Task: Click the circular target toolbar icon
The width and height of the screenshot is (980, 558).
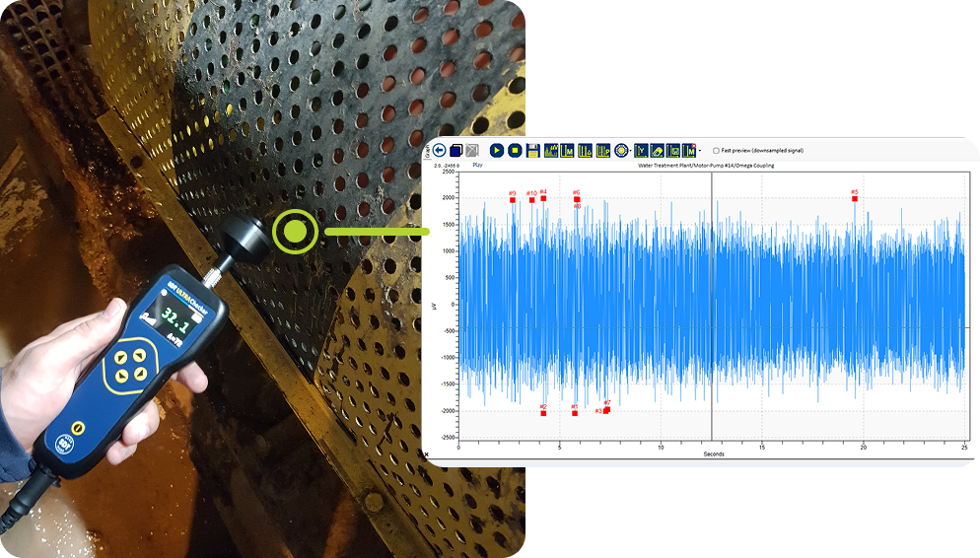Action: click(x=620, y=151)
